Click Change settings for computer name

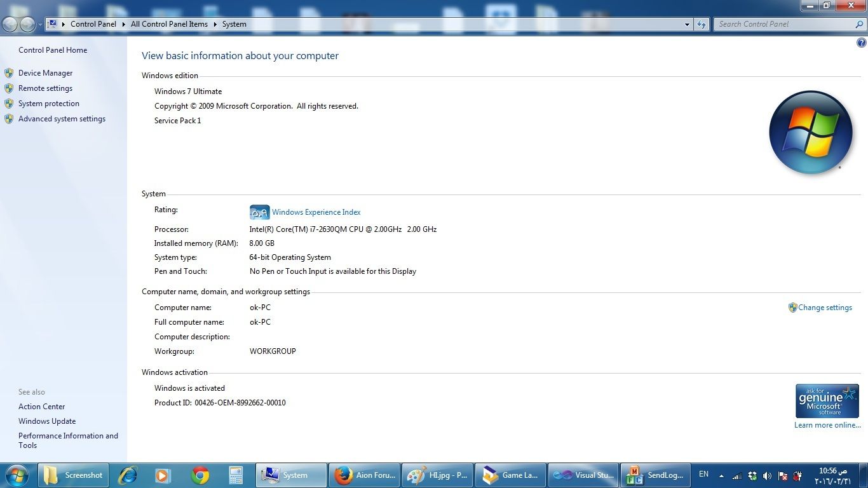coord(824,308)
